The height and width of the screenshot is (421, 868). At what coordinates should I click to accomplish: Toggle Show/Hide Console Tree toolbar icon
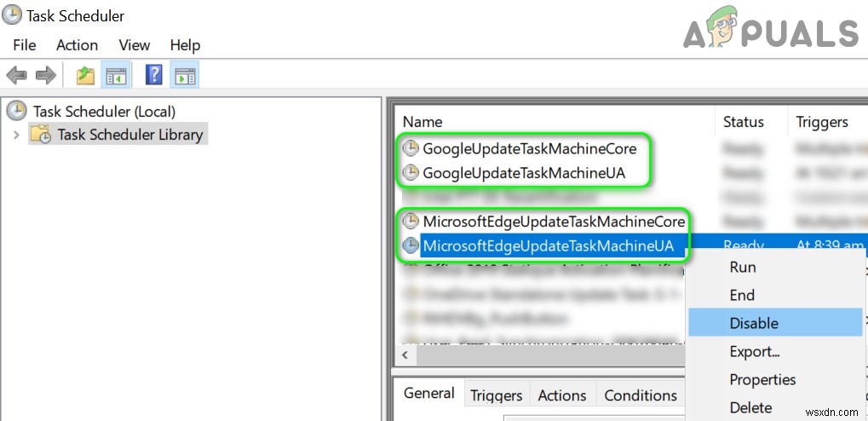[x=116, y=75]
